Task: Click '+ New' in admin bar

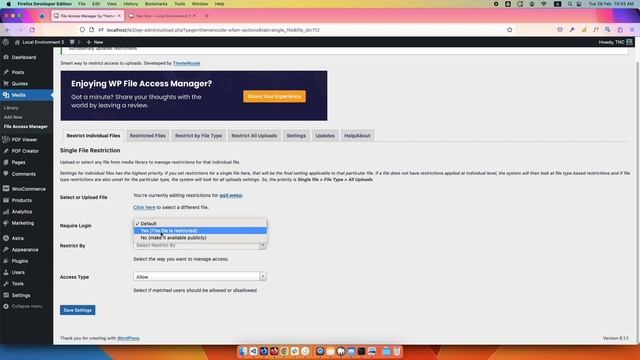Action: [95, 42]
